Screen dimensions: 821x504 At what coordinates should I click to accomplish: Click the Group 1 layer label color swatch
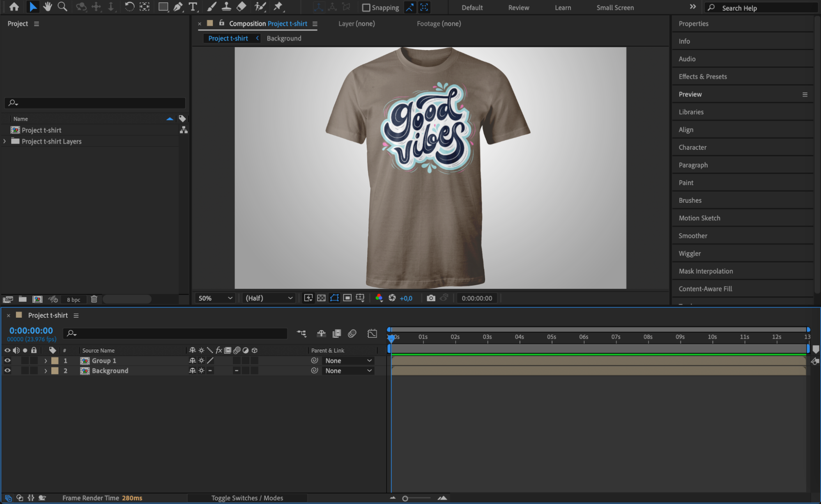pyautogui.click(x=55, y=361)
